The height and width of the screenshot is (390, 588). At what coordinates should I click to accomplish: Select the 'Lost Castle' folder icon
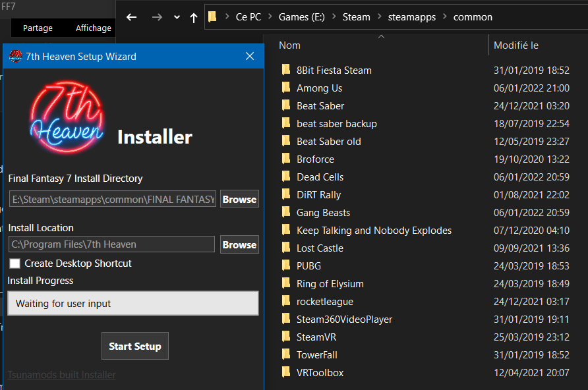pos(286,248)
